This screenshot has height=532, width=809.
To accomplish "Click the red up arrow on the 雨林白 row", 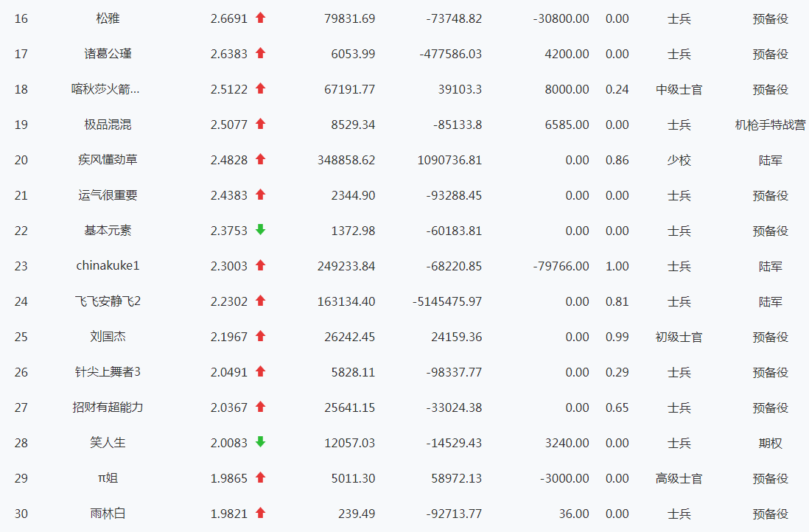I will point(260,513).
